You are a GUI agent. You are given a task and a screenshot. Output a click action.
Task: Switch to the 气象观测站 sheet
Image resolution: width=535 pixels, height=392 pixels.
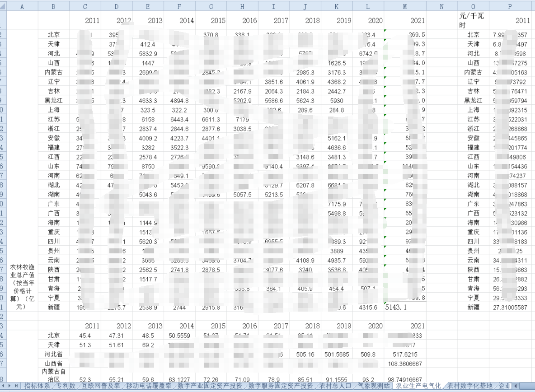tap(374, 386)
